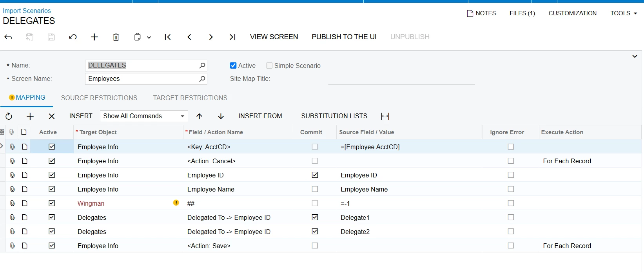Toggle Active checkbox on <Key: AcctCD> row
Screen dimensions: 644x272
pyautogui.click(x=52, y=147)
